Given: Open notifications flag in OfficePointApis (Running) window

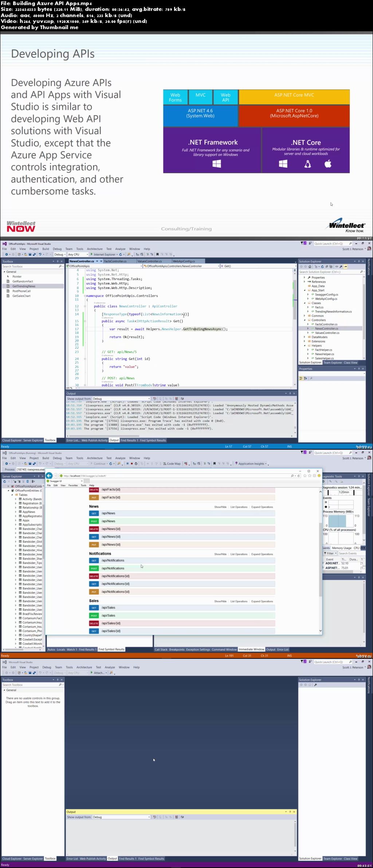Looking at the screenshot, I should (303, 453).
